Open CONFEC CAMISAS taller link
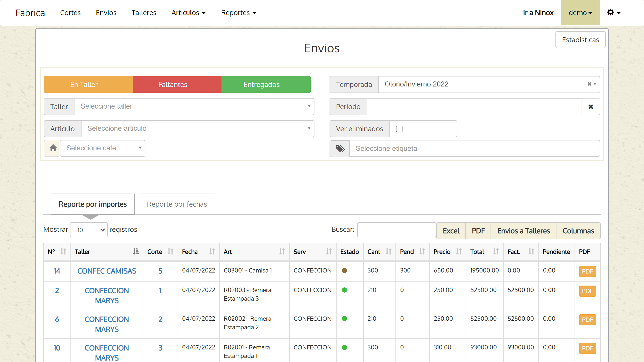 [x=107, y=271]
